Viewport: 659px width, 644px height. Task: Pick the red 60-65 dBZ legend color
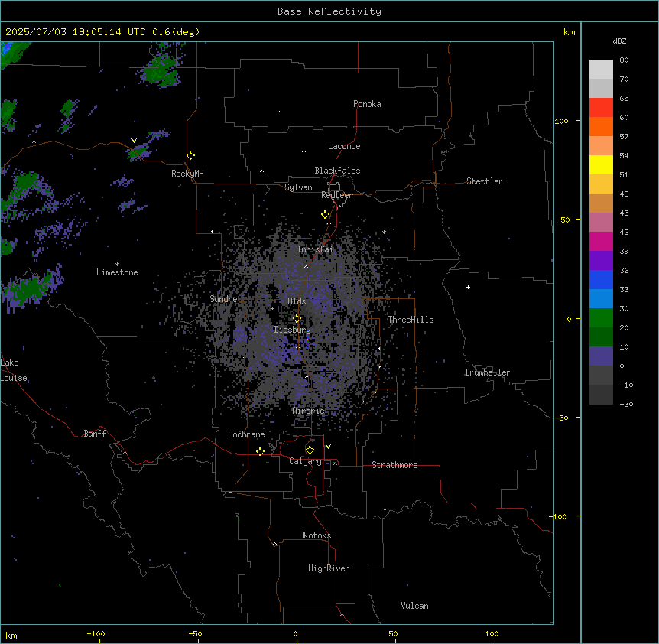(601, 107)
